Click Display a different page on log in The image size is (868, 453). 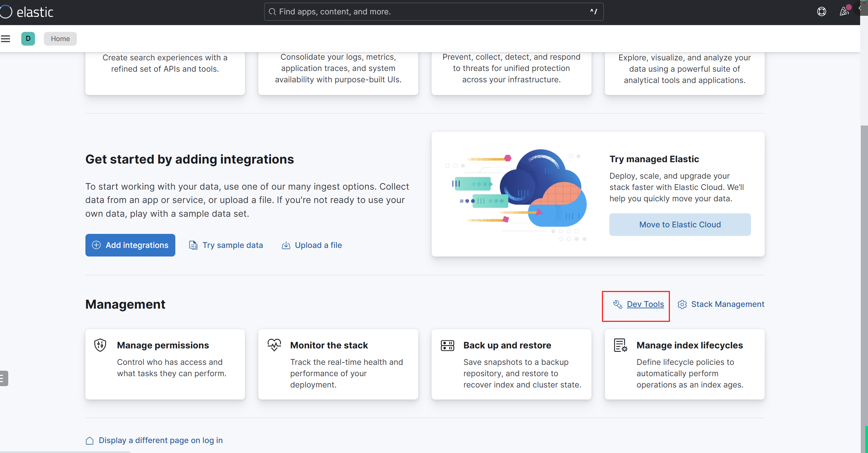click(x=154, y=440)
